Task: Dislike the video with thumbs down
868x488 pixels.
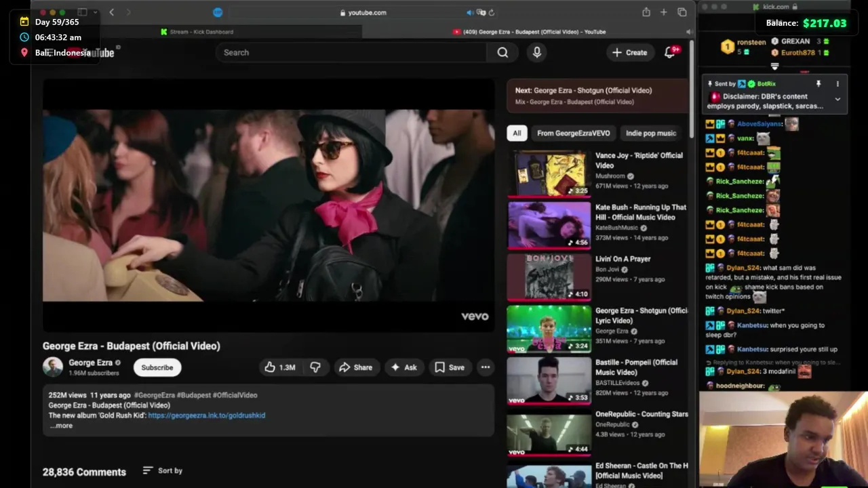Action: [x=315, y=367]
